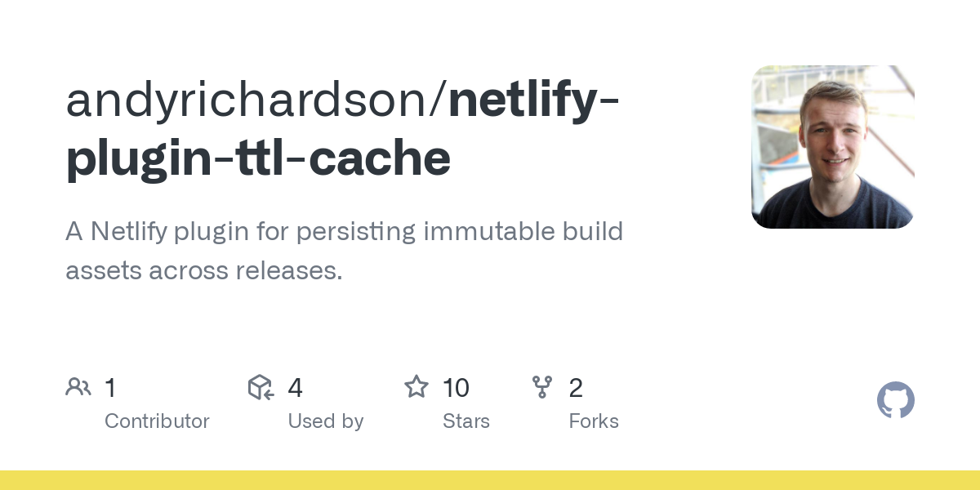Click the fork count 2
Viewport: 980px width, 490px height.
click(x=576, y=388)
